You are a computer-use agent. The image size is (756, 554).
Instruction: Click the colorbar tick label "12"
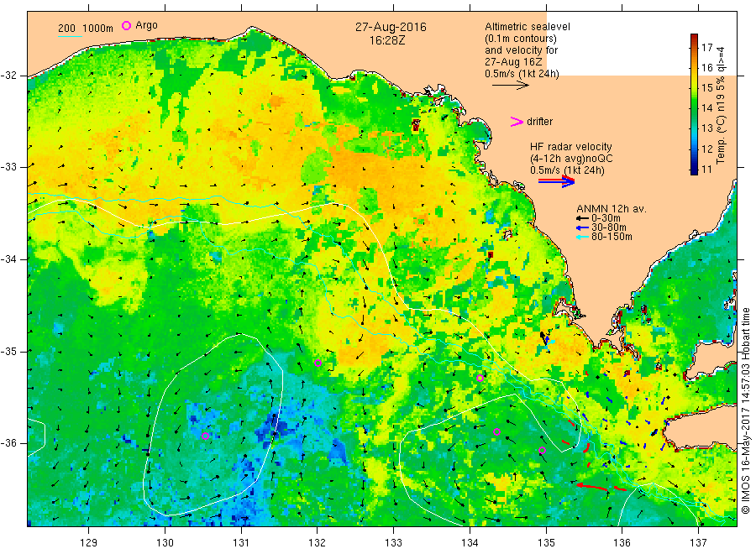tap(706, 149)
